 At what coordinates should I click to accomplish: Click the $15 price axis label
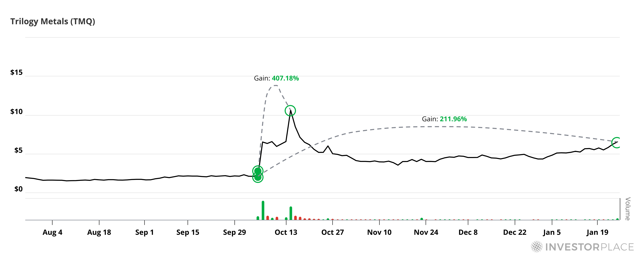pyautogui.click(x=16, y=73)
